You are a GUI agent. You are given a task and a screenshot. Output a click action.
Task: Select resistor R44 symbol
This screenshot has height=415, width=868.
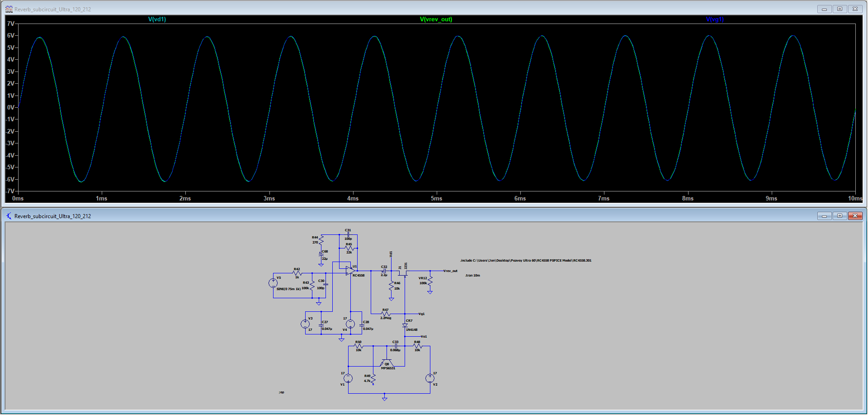321,239
